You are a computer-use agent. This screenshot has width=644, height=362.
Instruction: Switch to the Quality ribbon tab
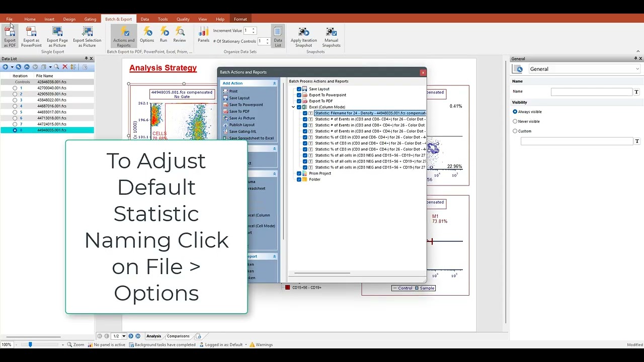point(183,19)
